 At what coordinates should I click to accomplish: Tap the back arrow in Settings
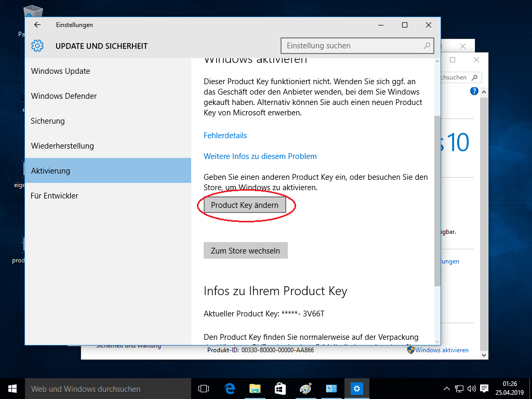[x=37, y=24]
